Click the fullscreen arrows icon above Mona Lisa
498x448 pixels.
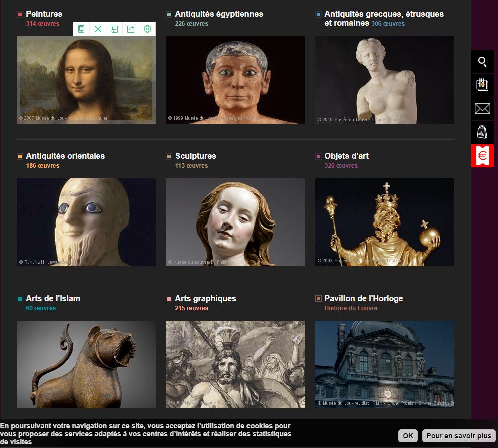(x=98, y=29)
